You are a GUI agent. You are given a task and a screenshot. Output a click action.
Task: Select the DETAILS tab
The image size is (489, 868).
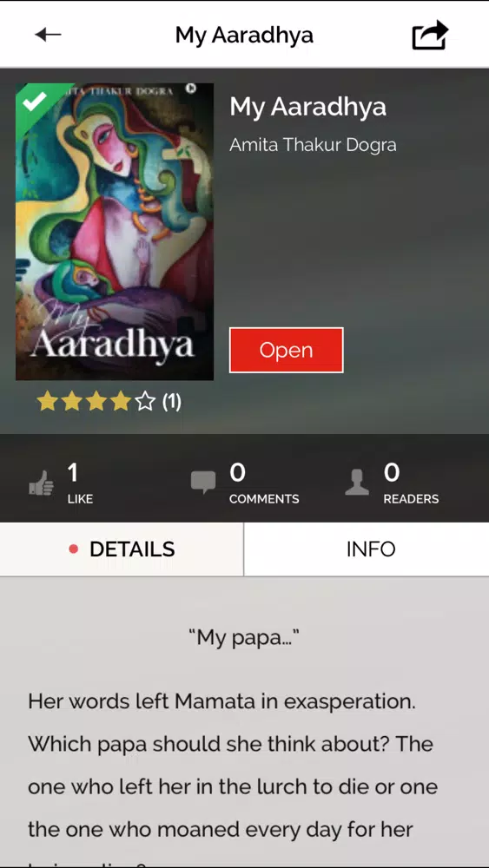pos(122,549)
